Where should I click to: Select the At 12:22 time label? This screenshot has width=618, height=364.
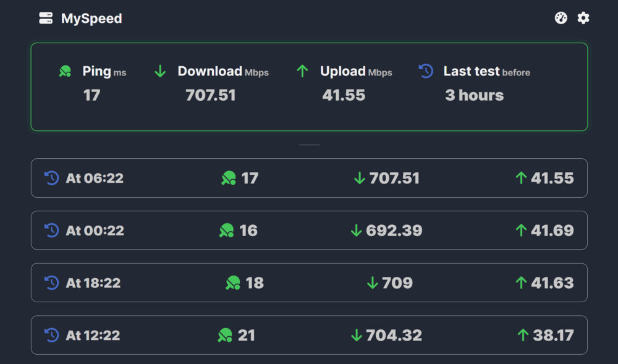93,335
